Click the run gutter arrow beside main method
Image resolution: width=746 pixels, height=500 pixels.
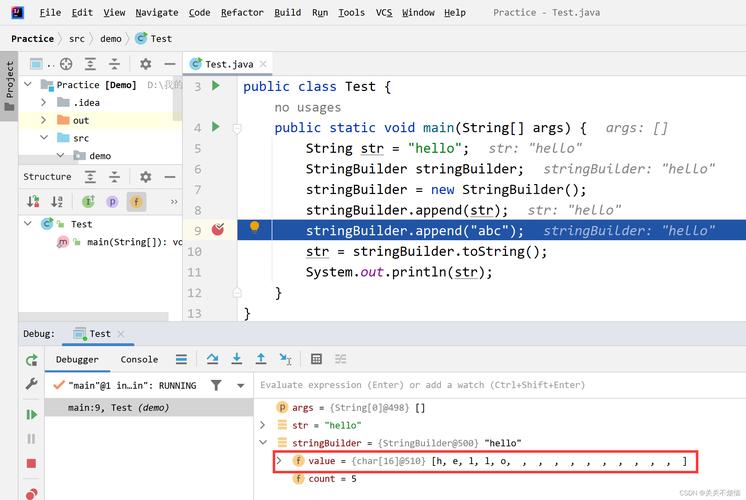[x=215, y=128]
